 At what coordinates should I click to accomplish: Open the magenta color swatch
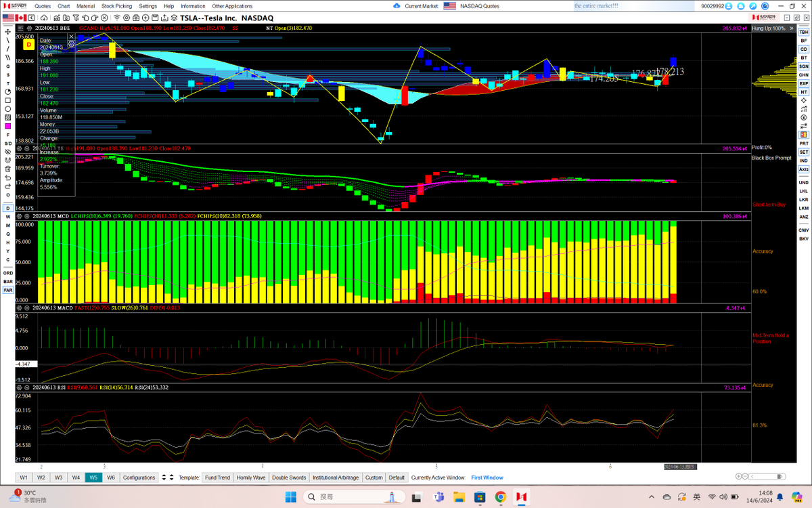pos(8,126)
